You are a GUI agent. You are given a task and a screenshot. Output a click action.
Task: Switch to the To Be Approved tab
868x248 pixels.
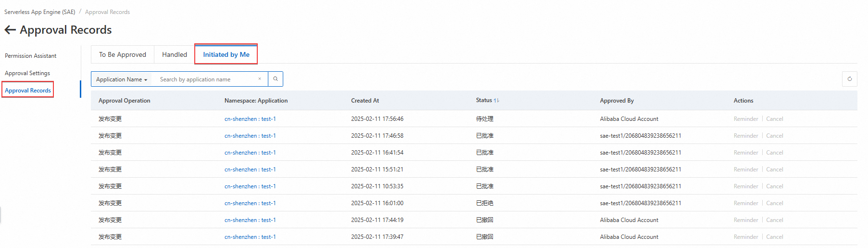[x=123, y=54]
